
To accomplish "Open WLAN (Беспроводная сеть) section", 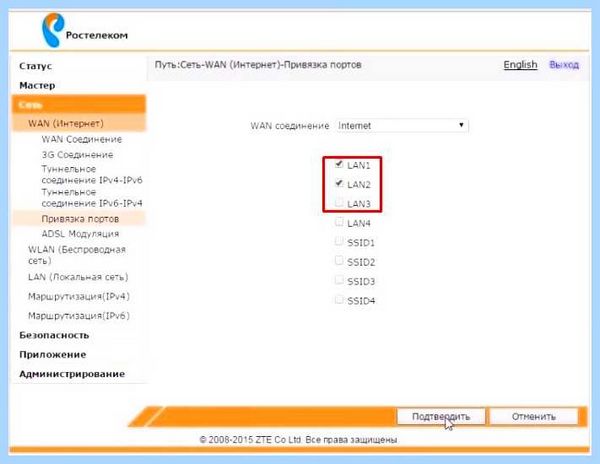I will 77,255.
